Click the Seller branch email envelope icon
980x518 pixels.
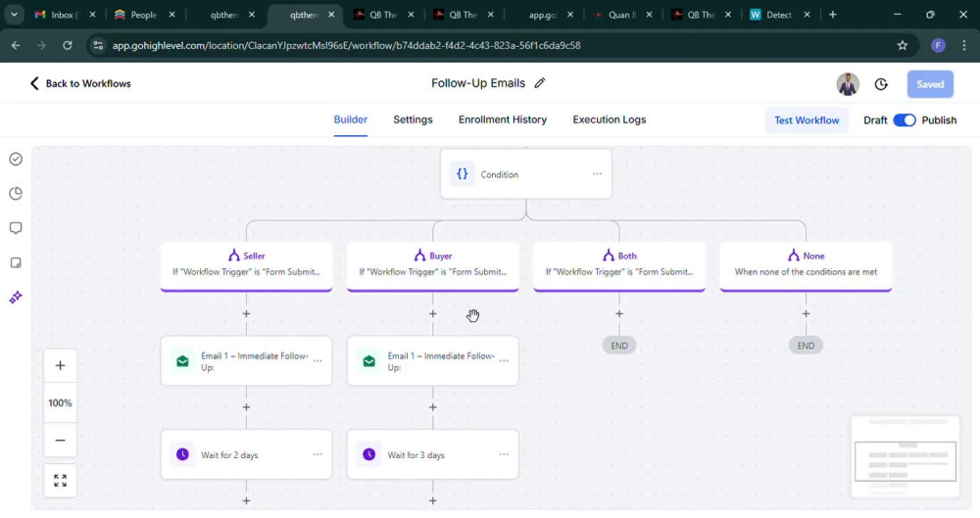point(182,361)
